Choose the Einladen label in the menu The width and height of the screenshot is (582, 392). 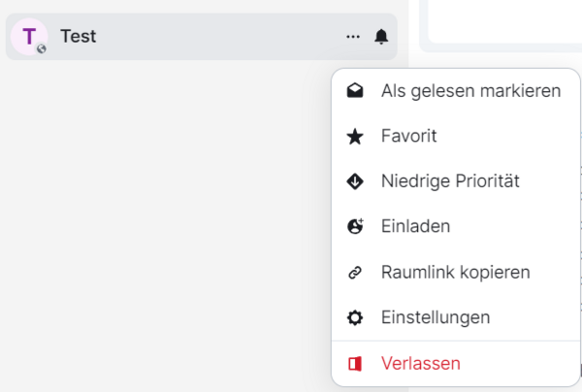415,226
